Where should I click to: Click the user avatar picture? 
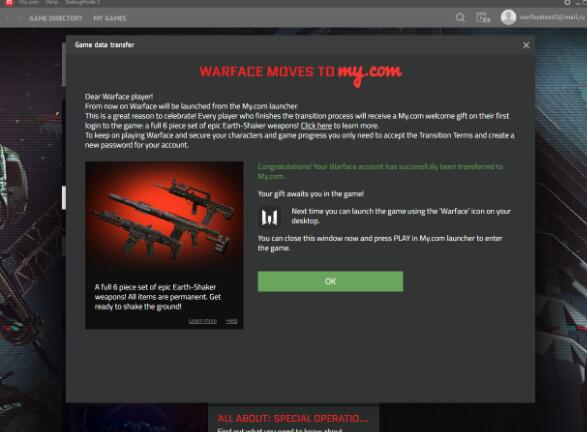coord(508,17)
